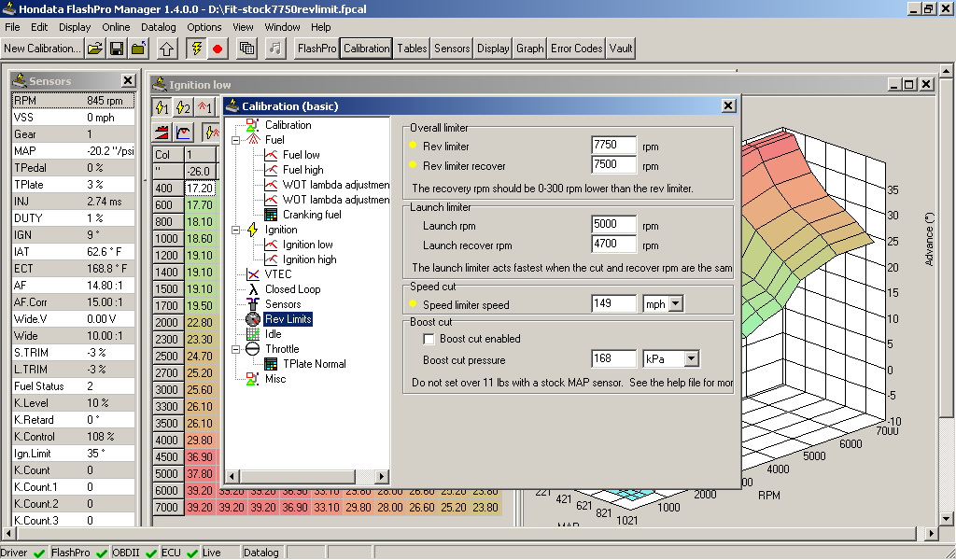Click the folder with blue arrow icon

pyautogui.click(x=138, y=49)
